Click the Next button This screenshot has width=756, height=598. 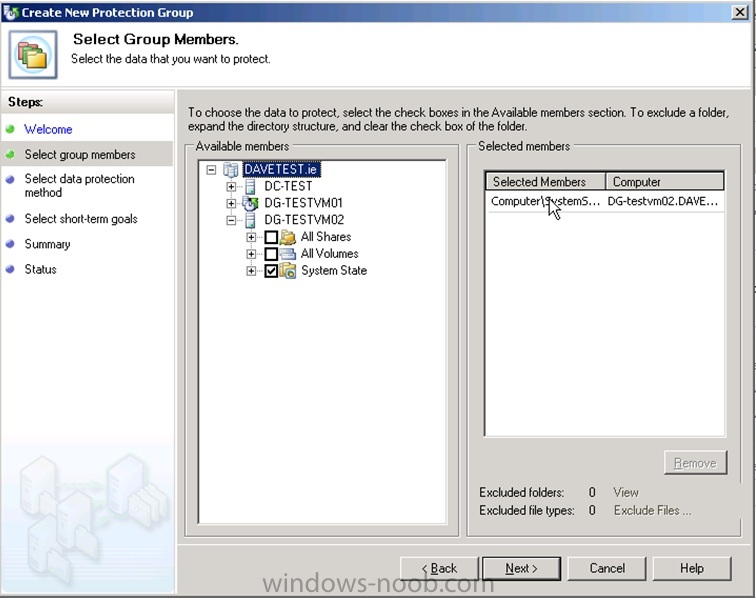[521, 569]
